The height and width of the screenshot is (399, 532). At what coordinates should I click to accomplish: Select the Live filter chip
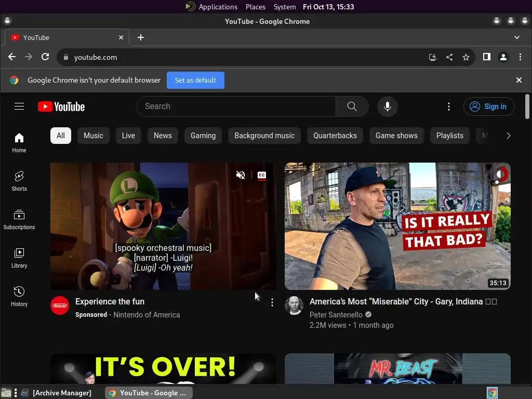tap(128, 136)
